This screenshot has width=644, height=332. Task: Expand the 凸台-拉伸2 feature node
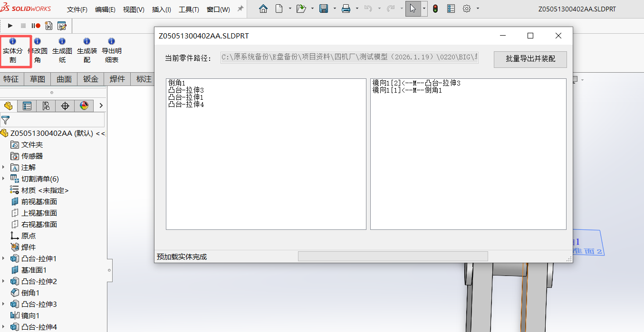tap(3, 281)
